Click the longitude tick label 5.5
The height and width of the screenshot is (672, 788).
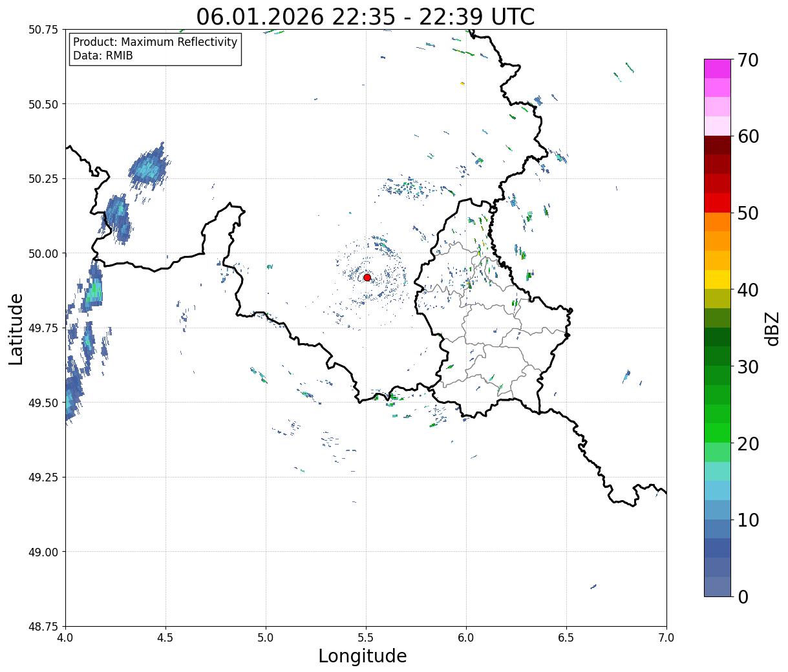366,637
